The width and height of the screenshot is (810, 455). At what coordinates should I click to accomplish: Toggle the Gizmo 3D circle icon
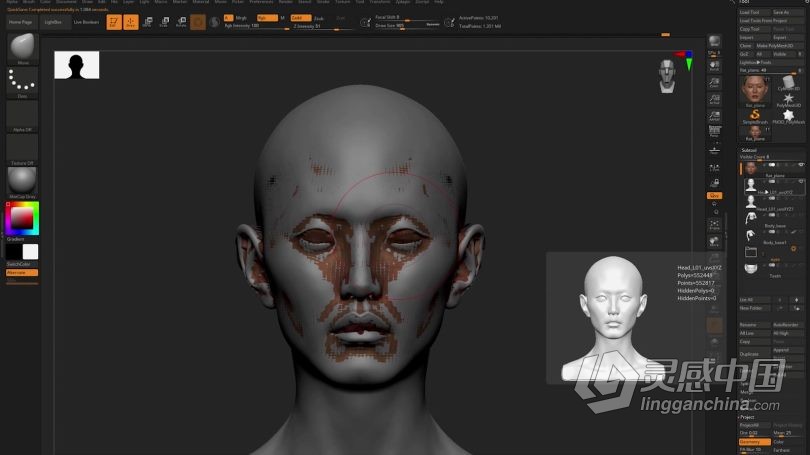coord(198,22)
